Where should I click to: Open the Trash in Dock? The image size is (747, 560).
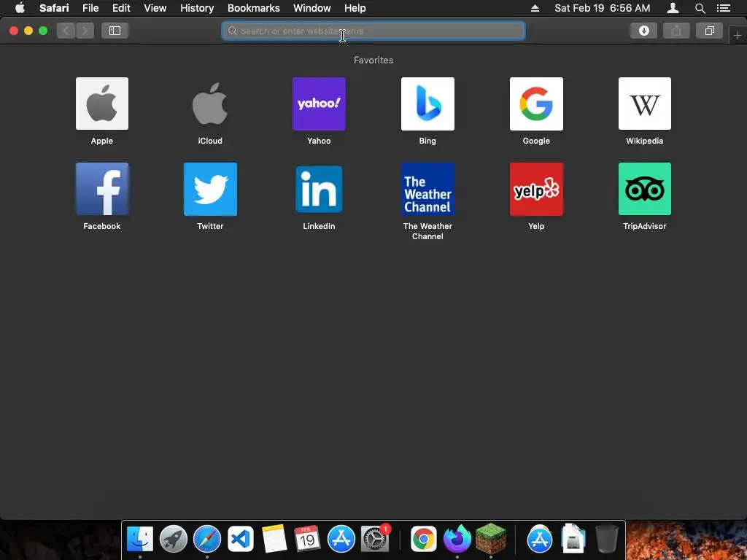[607, 539]
